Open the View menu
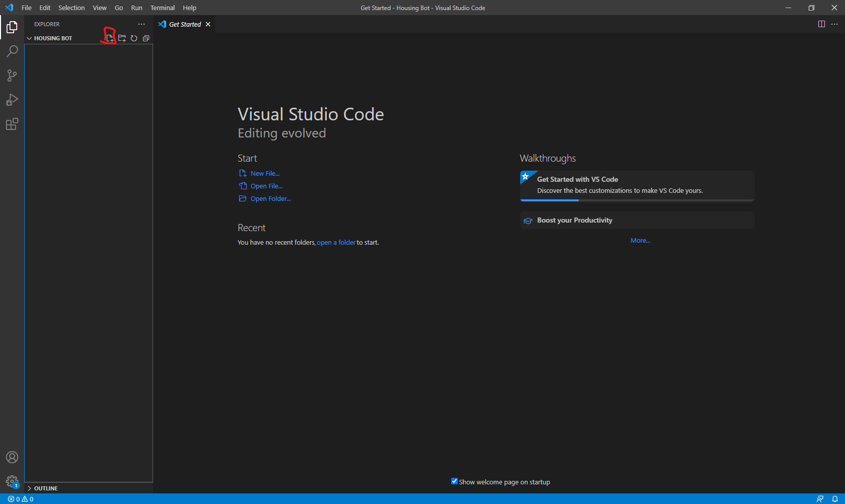The image size is (845, 504). coord(100,8)
